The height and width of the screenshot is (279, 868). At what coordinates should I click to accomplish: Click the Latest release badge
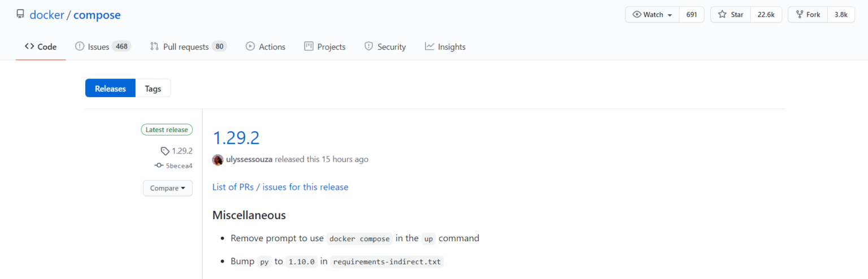tap(167, 130)
